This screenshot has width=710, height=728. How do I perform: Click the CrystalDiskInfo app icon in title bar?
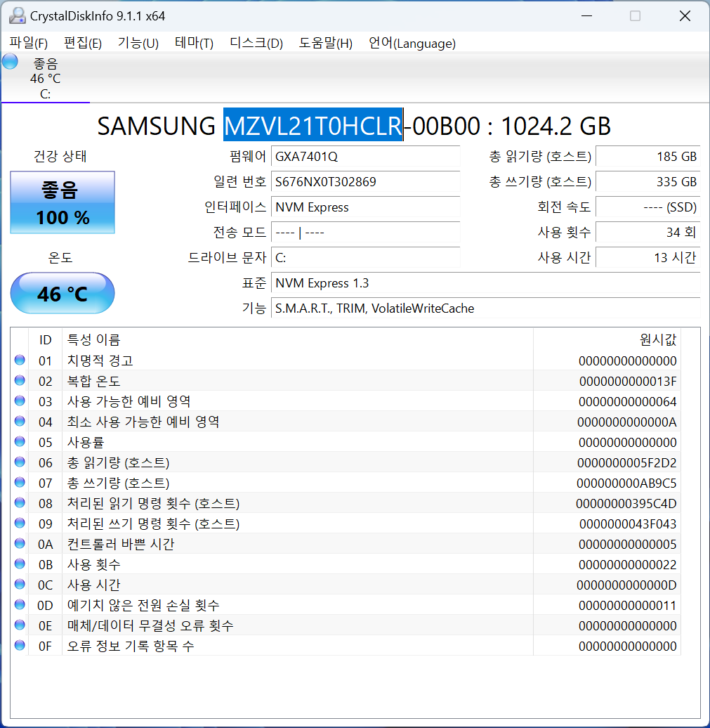click(x=17, y=15)
